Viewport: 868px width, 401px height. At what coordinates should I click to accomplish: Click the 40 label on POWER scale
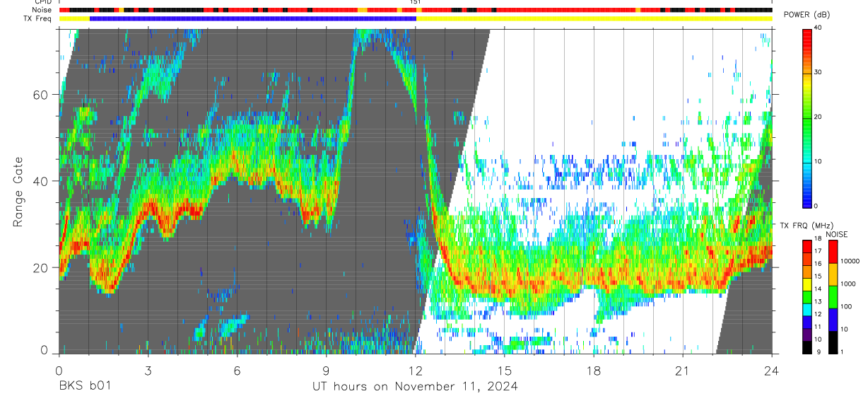click(818, 28)
